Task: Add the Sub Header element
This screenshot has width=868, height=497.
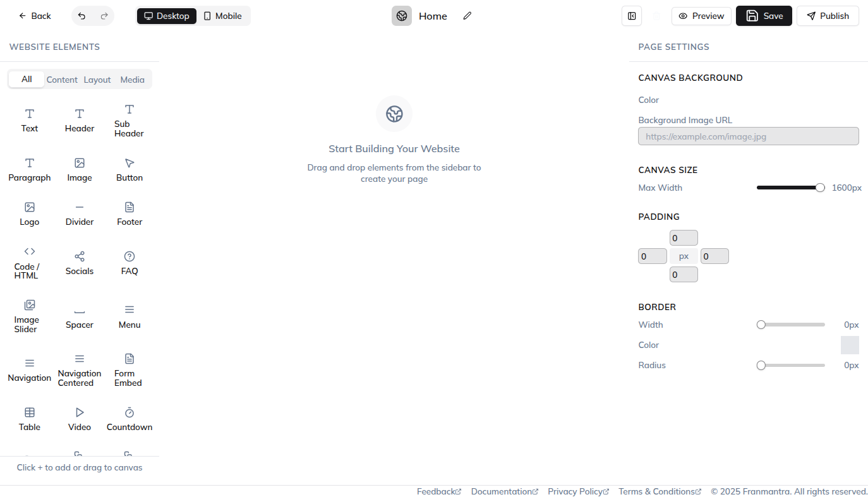Action: click(x=130, y=121)
